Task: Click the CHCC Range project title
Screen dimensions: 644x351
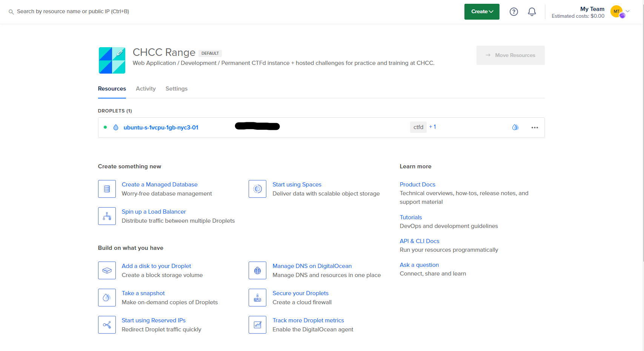Action: [x=164, y=52]
